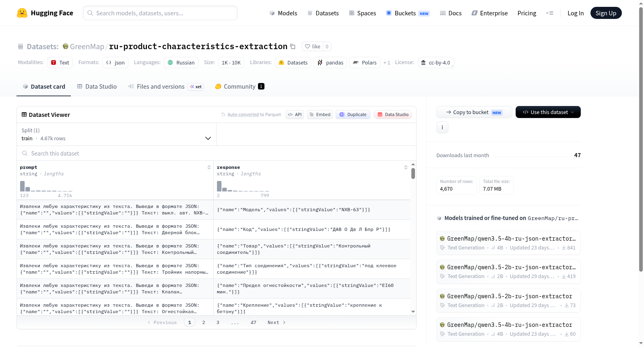Select the json format tag
Viewport: 644px width, 347px height.
[x=116, y=62]
